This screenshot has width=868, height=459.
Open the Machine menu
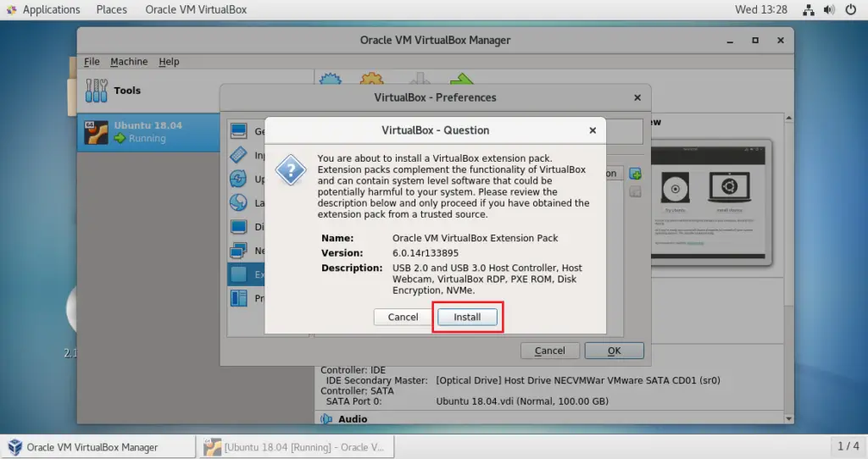pos(129,61)
